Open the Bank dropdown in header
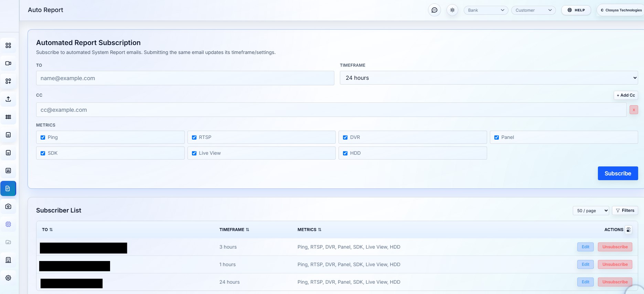The width and height of the screenshot is (644, 294). pyautogui.click(x=486, y=10)
